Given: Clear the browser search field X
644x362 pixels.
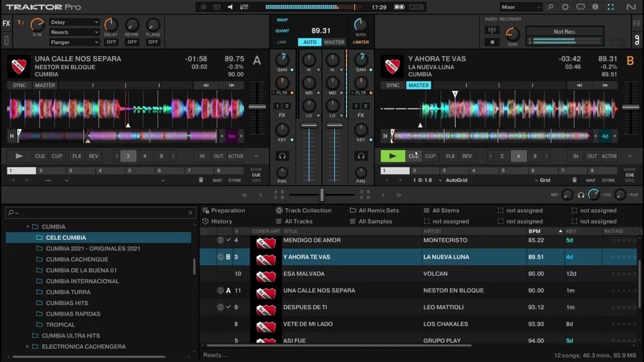Looking at the screenshot, I should [190, 213].
